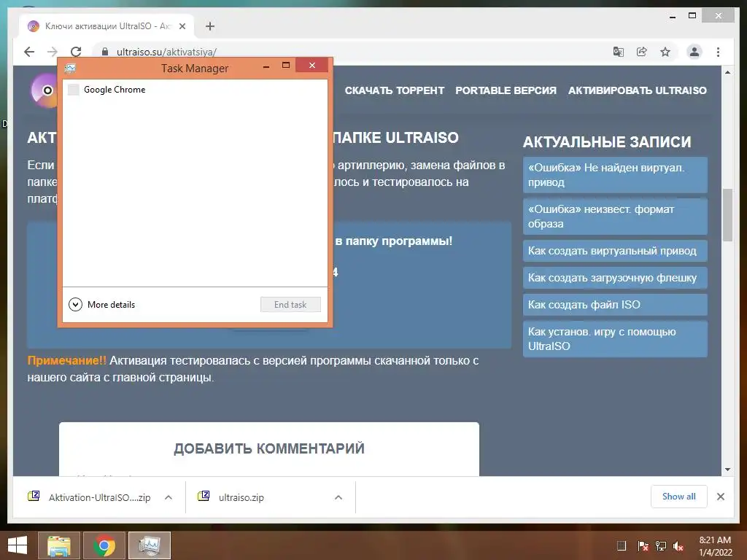
Task: Expand options for ultraiso.zip download
Action: tap(338, 497)
